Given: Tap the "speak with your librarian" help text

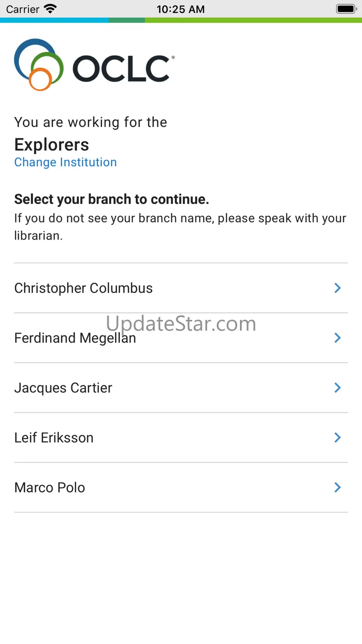Looking at the screenshot, I should pos(180,227).
